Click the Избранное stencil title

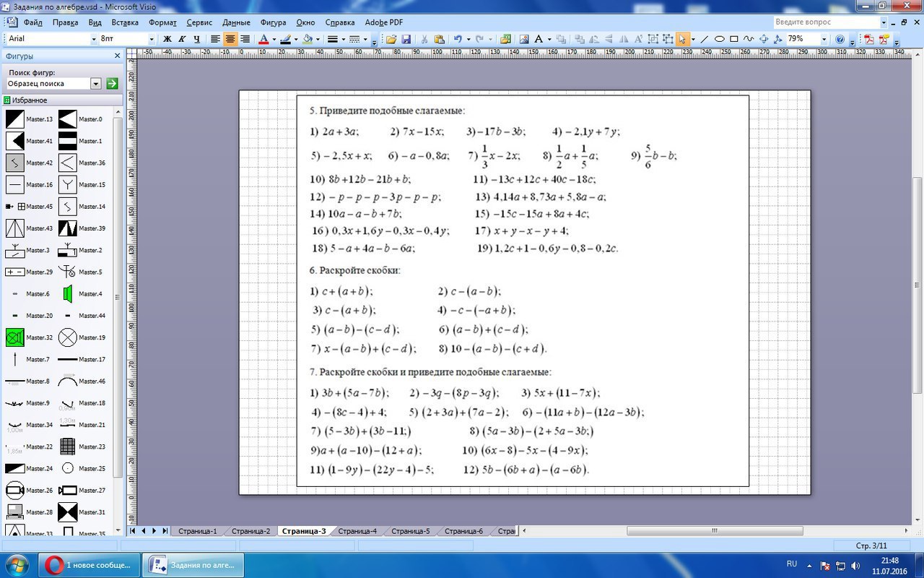click(29, 100)
